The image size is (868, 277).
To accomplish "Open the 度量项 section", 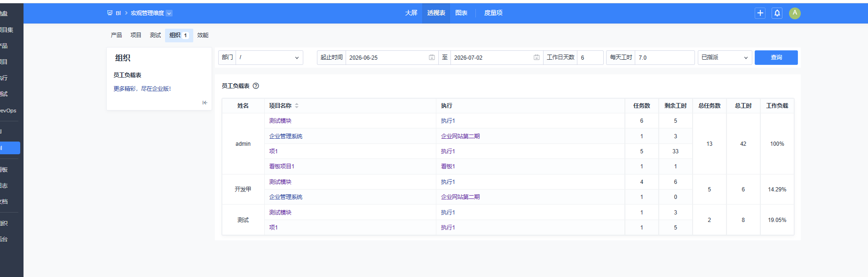I will [x=493, y=13].
